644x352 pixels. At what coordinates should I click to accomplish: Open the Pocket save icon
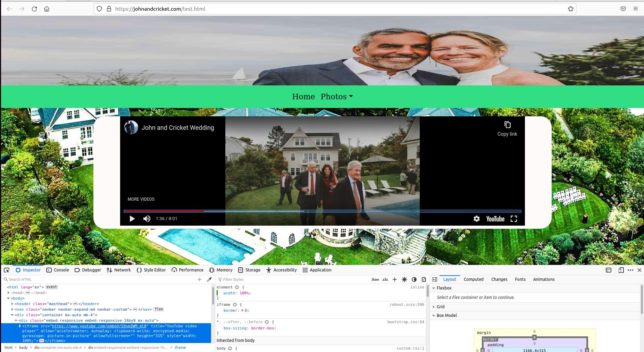(x=623, y=9)
